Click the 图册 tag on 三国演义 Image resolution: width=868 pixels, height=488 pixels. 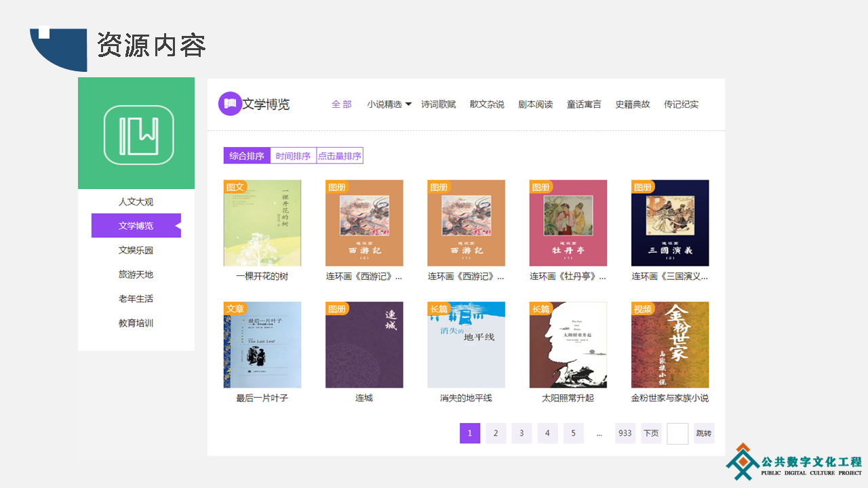(x=643, y=187)
